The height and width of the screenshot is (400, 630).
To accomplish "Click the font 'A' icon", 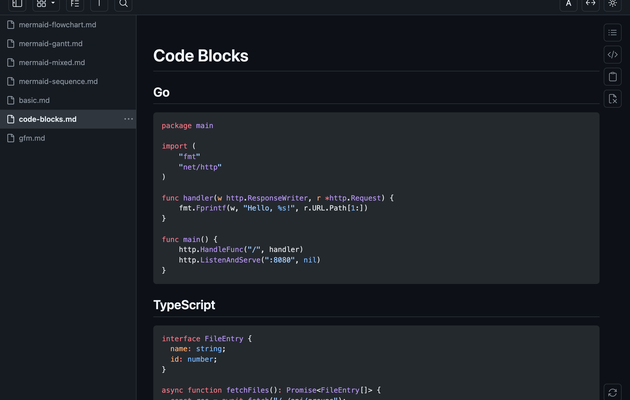I will pyautogui.click(x=569, y=4).
